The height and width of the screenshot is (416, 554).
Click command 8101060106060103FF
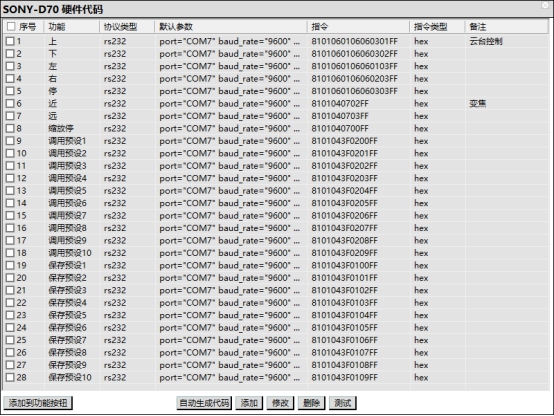[354, 66]
